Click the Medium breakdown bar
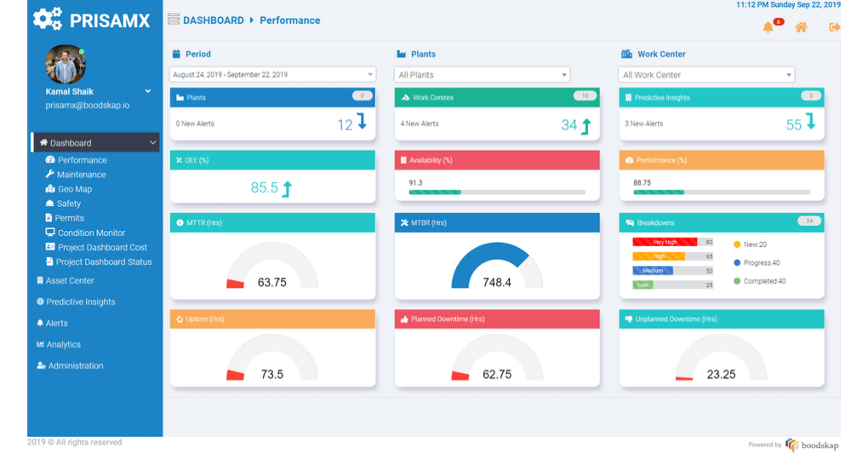Image resolution: width=868 pixels, height=460 pixels. click(672, 270)
